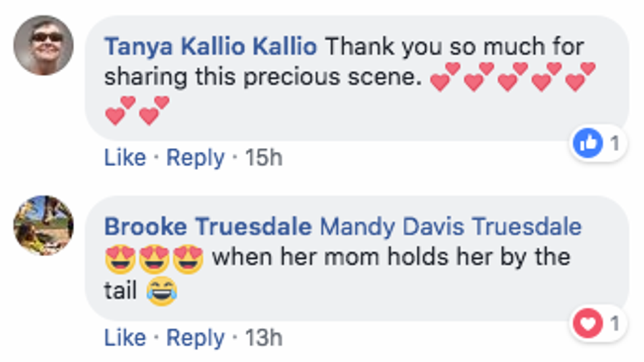The image size is (644, 362).
Task: Open Brooke Truesdale's profile name link
Action: tap(208, 227)
